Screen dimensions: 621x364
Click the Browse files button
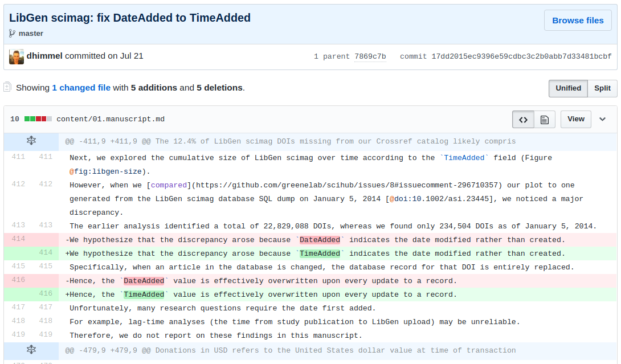coord(578,20)
